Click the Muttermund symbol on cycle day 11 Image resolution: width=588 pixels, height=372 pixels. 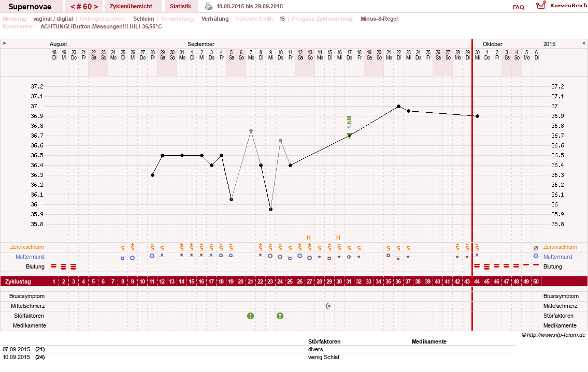tap(152, 256)
